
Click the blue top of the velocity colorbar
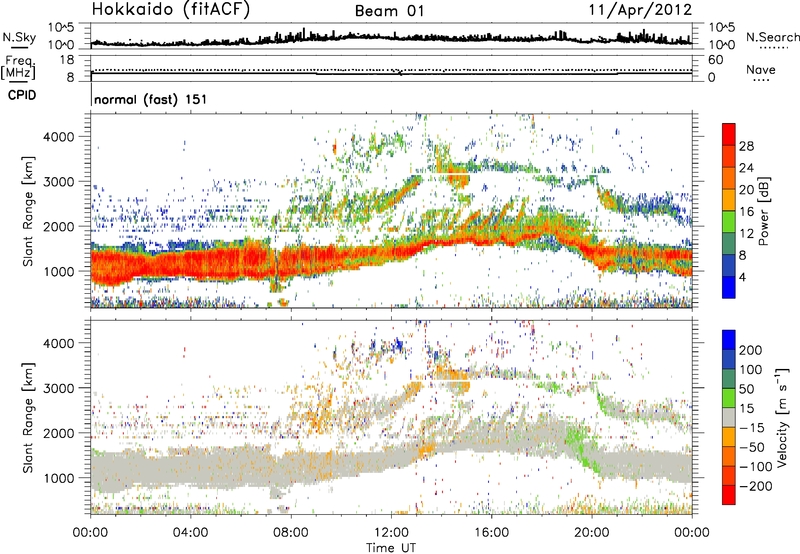729,340
